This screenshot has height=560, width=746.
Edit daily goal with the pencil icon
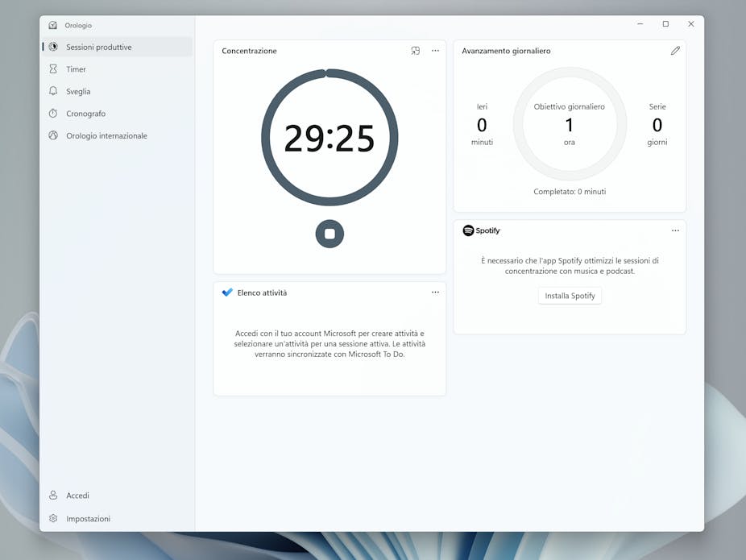pyautogui.click(x=675, y=51)
